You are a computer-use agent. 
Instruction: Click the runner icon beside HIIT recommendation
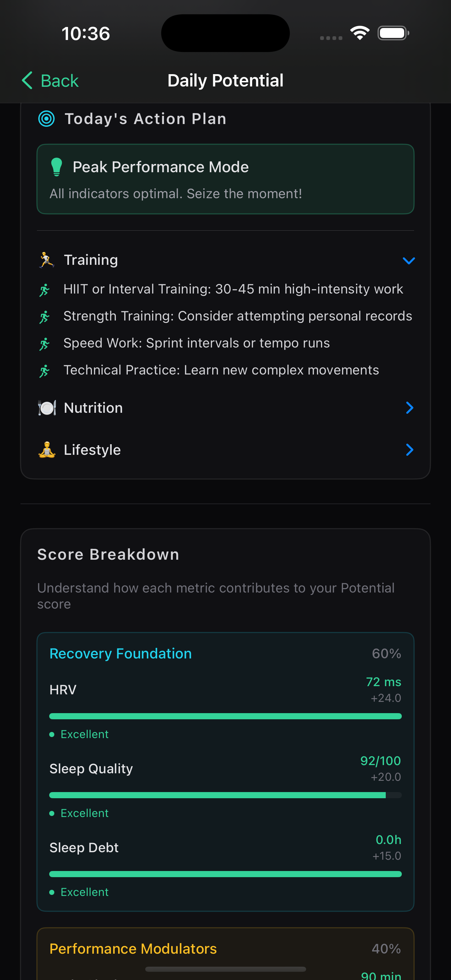point(44,289)
